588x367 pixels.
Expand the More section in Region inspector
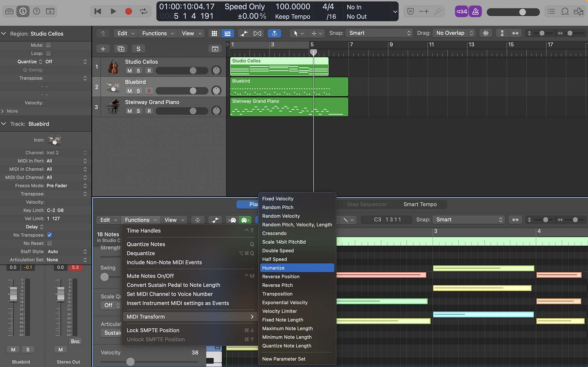click(9, 111)
